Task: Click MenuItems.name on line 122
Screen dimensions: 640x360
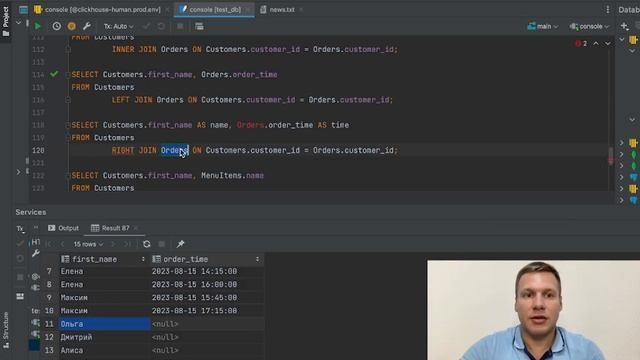Action: tap(232, 176)
